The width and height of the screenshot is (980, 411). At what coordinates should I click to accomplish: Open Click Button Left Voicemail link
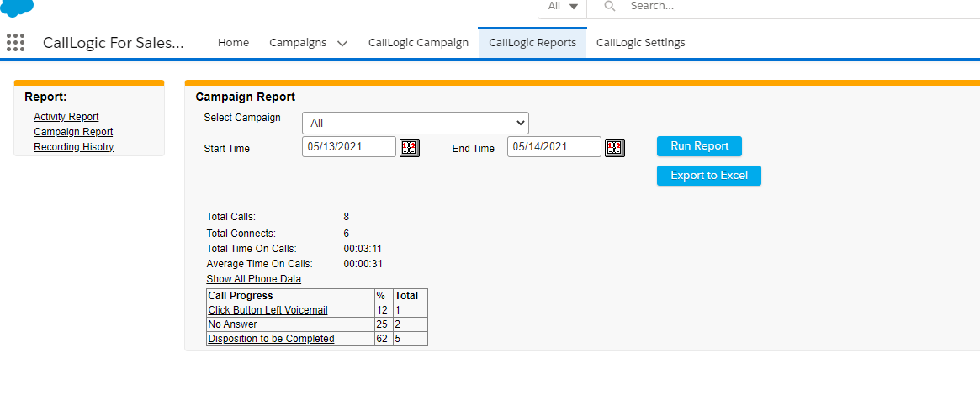tap(268, 310)
